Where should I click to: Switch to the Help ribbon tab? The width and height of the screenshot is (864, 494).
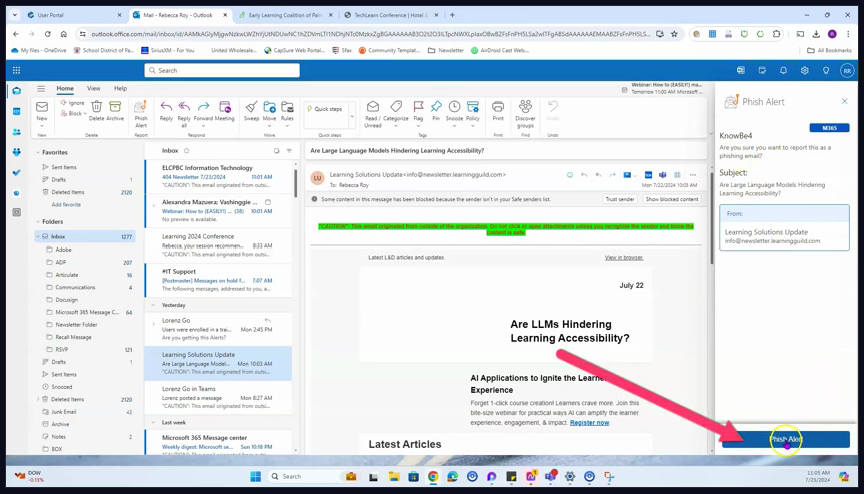120,88
